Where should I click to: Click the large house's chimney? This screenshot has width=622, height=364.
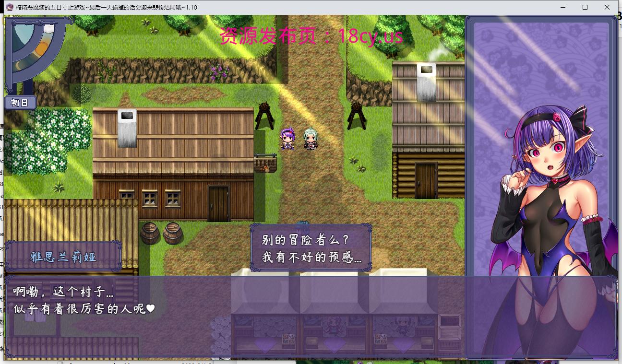click(127, 128)
